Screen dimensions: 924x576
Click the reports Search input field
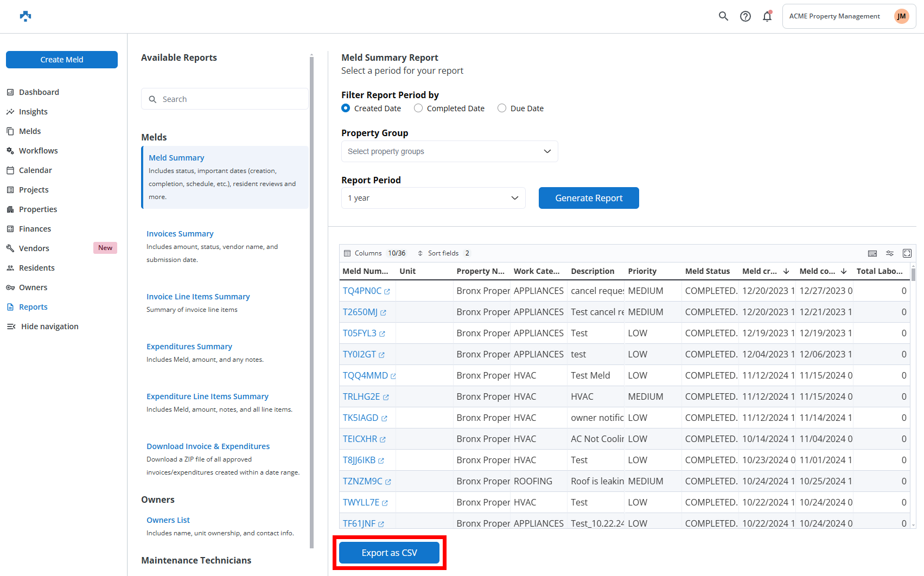(225, 99)
